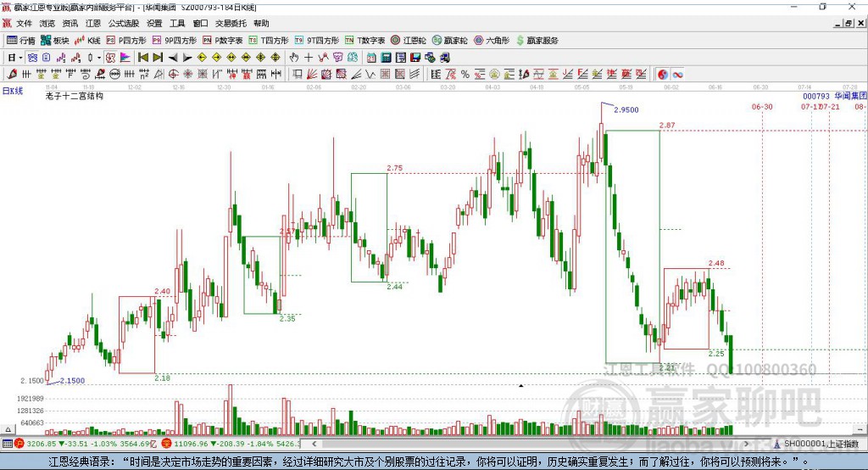The width and height of the screenshot is (868, 470).
Task: Click the 2.1500 low price label on chart
Action: [73, 381]
